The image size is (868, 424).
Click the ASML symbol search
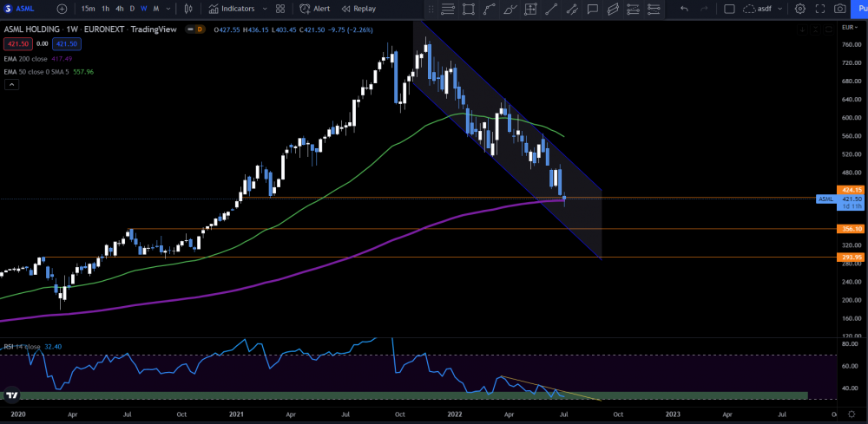pyautogui.click(x=24, y=9)
